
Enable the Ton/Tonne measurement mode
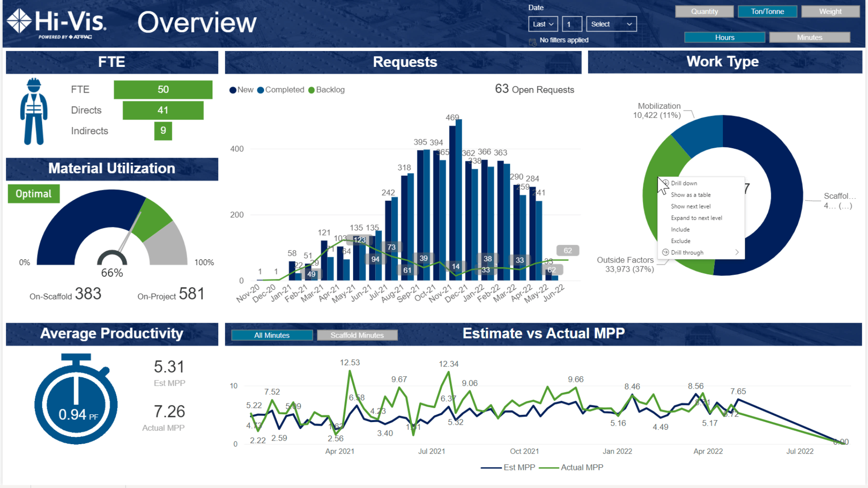[767, 11]
